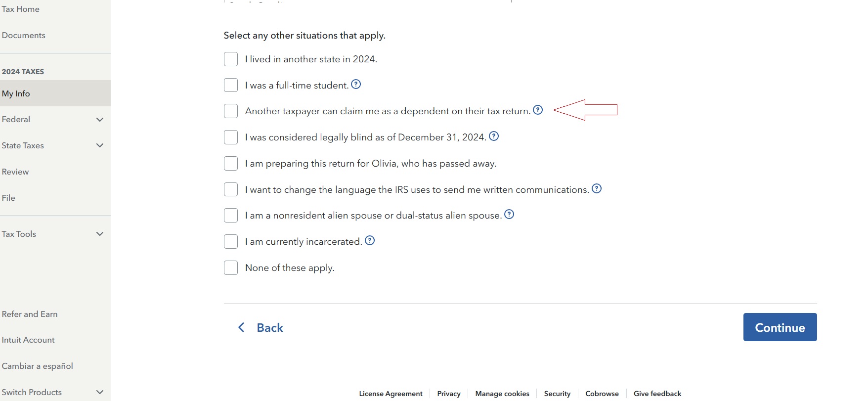Open help icon beside full-time student option
This screenshot has height=401, width=868.
(x=356, y=84)
